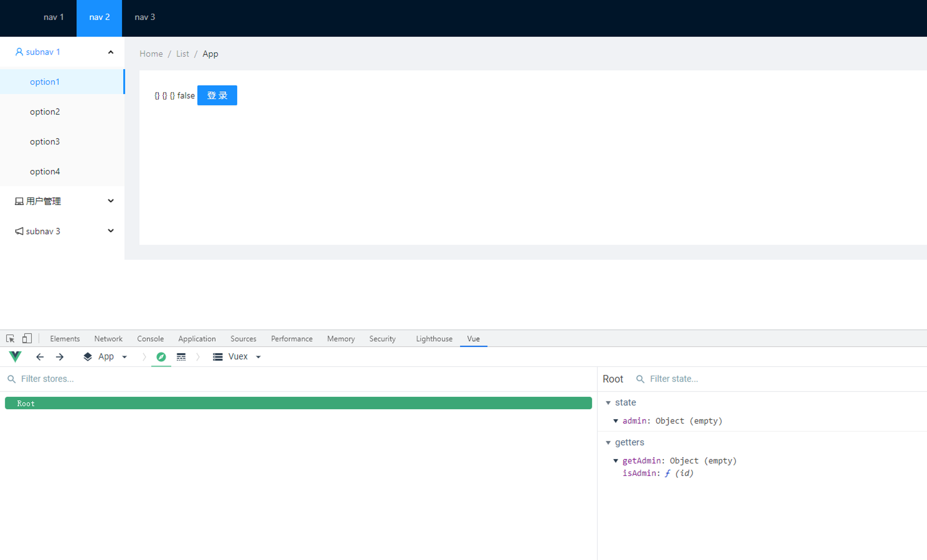Viewport: 927px width, 560px height.
Task: Click the Root heading in state panel
Action: 613,379
